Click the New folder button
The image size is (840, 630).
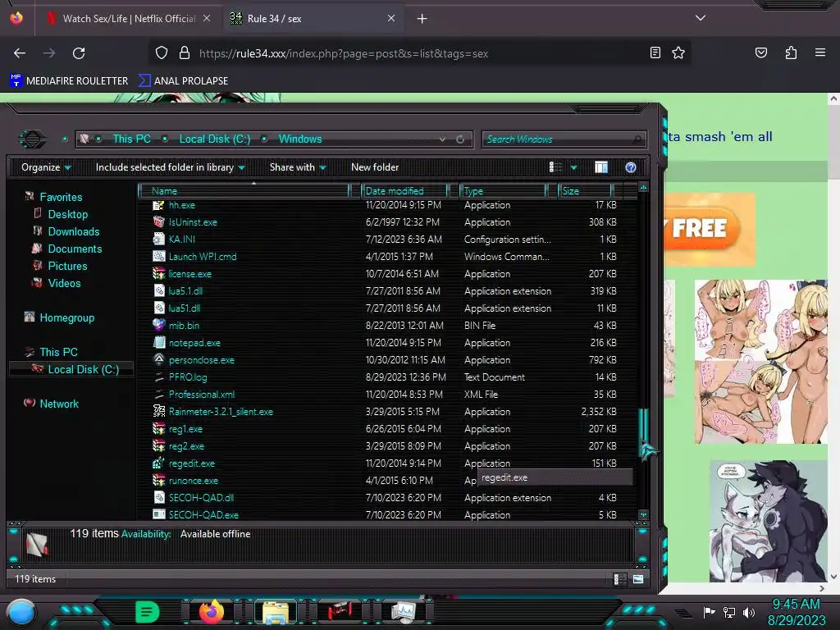coord(375,167)
